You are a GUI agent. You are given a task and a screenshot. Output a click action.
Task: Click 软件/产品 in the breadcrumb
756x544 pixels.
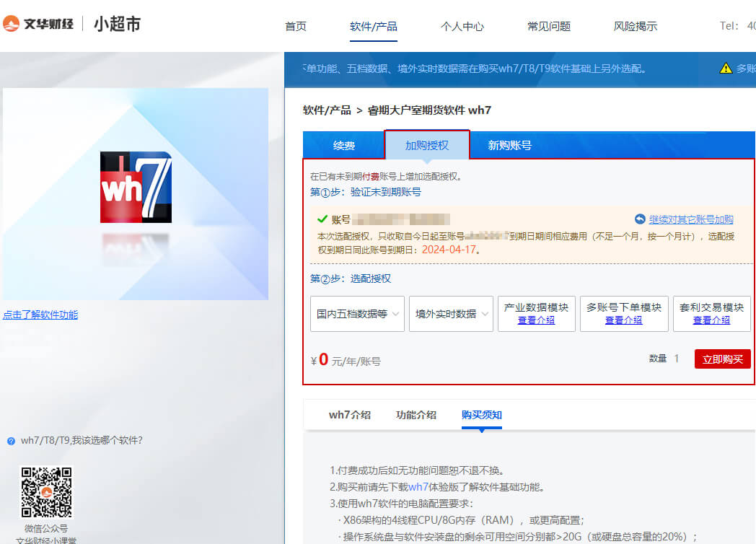(x=327, y=110)
